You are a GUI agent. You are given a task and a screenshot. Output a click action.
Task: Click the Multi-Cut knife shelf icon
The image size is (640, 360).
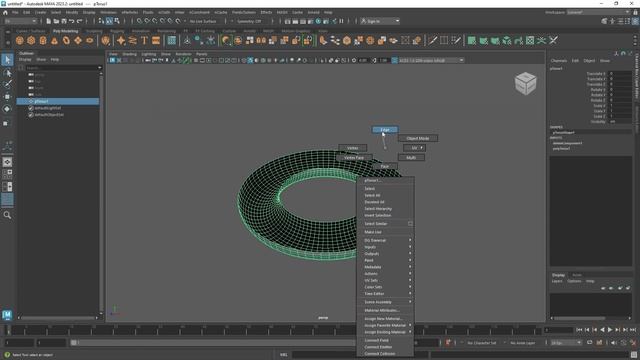(432, 40)
